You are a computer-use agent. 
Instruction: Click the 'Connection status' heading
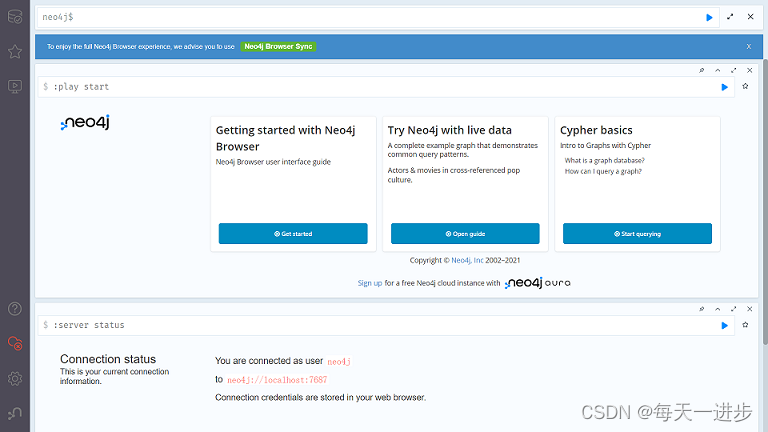click(x=108, y=359)
